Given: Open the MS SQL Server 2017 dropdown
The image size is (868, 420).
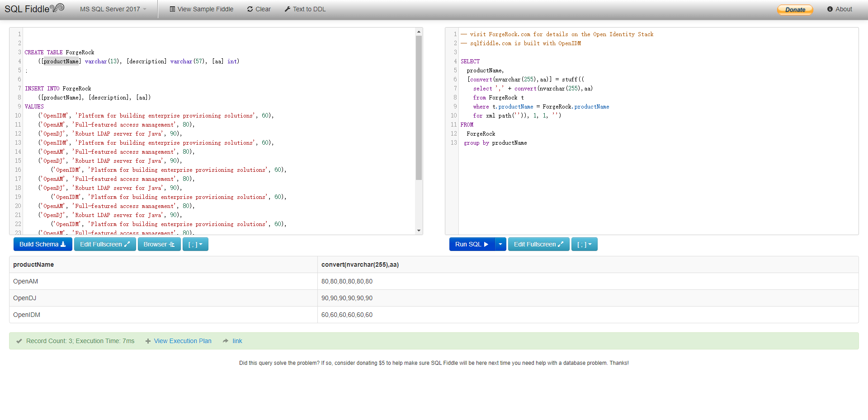Looking at the screenshot, I should [113, 9].
